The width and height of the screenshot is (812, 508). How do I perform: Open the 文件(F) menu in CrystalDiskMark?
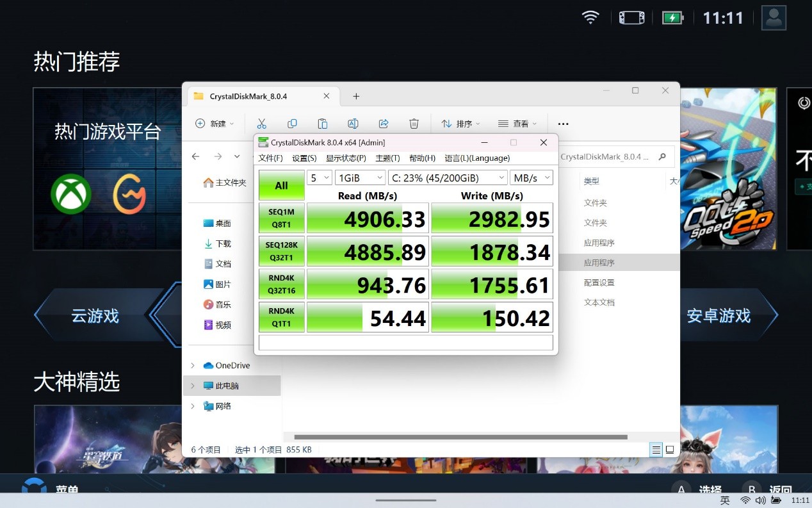tap(270, 158)
